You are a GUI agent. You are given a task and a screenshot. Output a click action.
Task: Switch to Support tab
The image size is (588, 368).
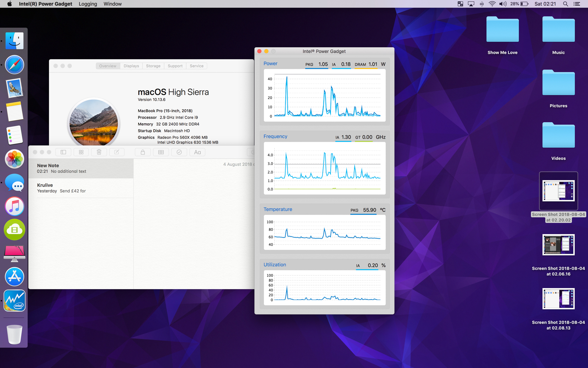pos(175,66)
